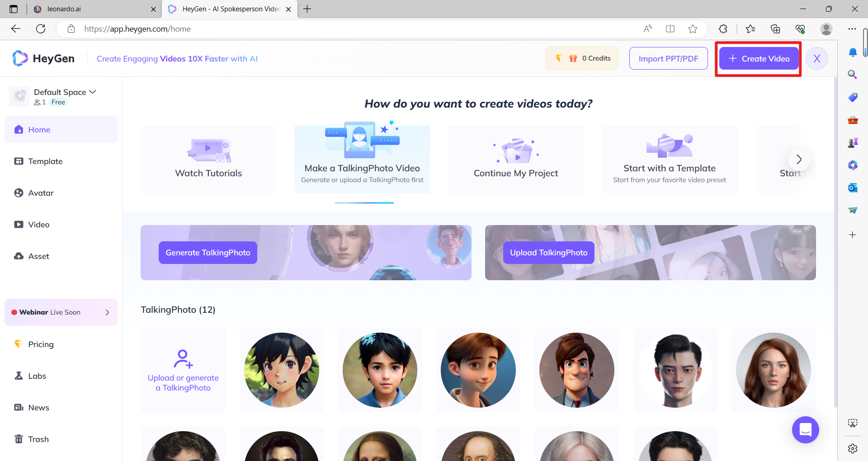Click Generate TalkingPhoto button
This screenshot has width=868, height=461.
(208, 253)
